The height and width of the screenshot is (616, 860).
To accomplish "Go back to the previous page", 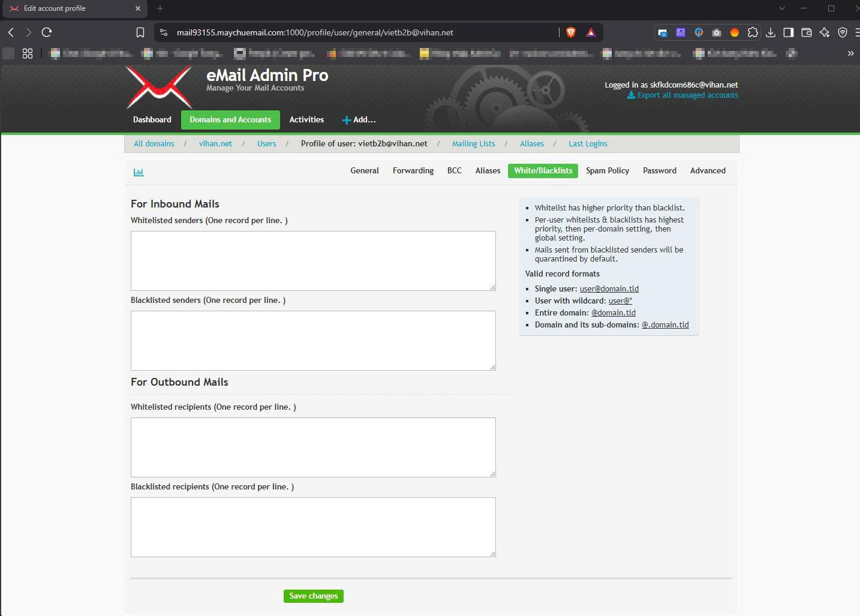I will [11, 32].
